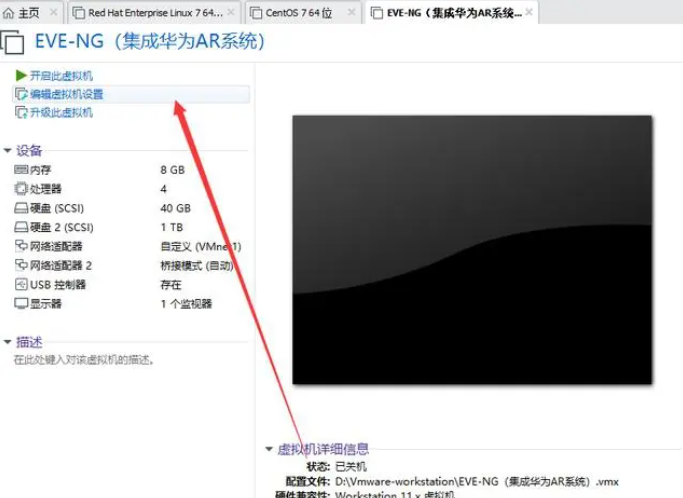Switch to the 主页 home tab
Image resolution: width=683 pixels, height=498 pixels.
(31, 13)
